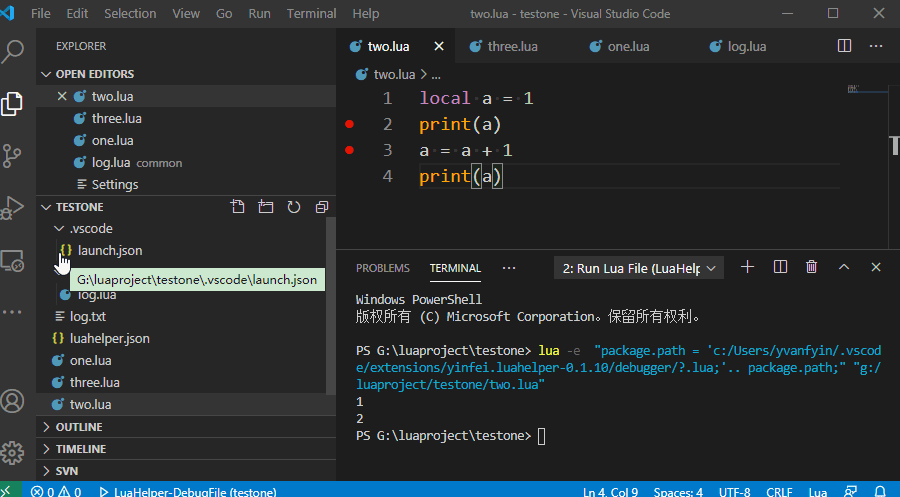Open the Remote Explorer activity icon
900x497 pixels.
(12, 261)
